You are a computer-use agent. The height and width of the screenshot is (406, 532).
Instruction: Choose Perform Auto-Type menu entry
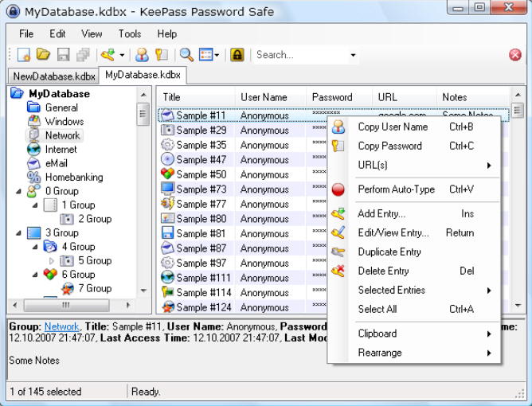tap(413, 189)
